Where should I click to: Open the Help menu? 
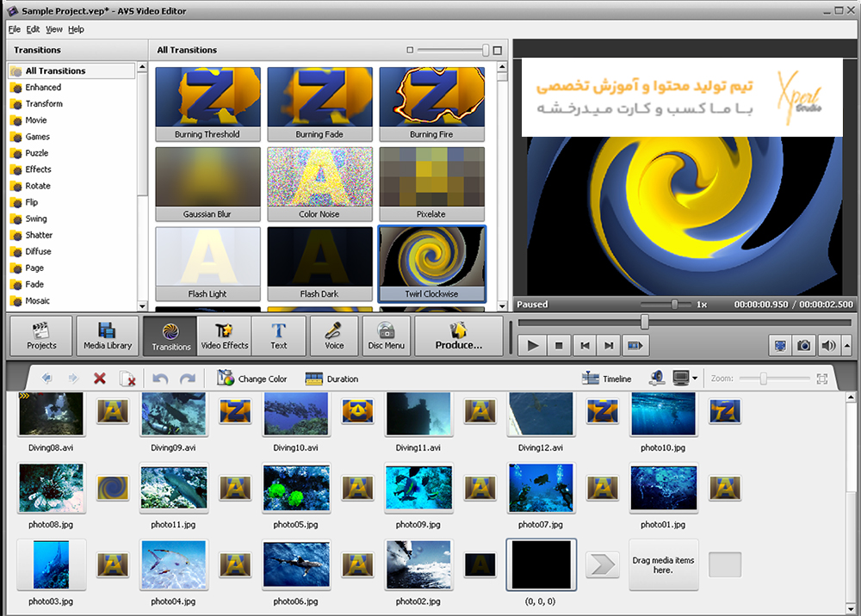[76, 29]
